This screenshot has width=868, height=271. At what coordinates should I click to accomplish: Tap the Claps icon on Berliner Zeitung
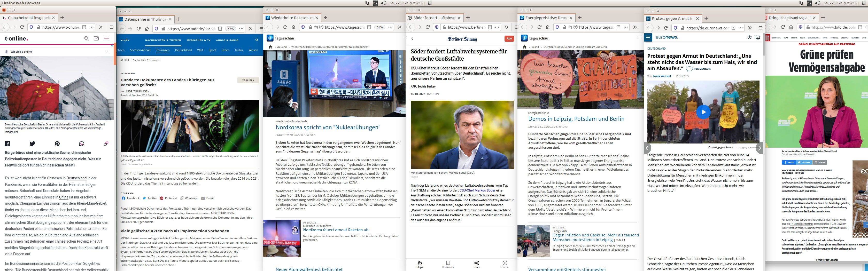420,264
